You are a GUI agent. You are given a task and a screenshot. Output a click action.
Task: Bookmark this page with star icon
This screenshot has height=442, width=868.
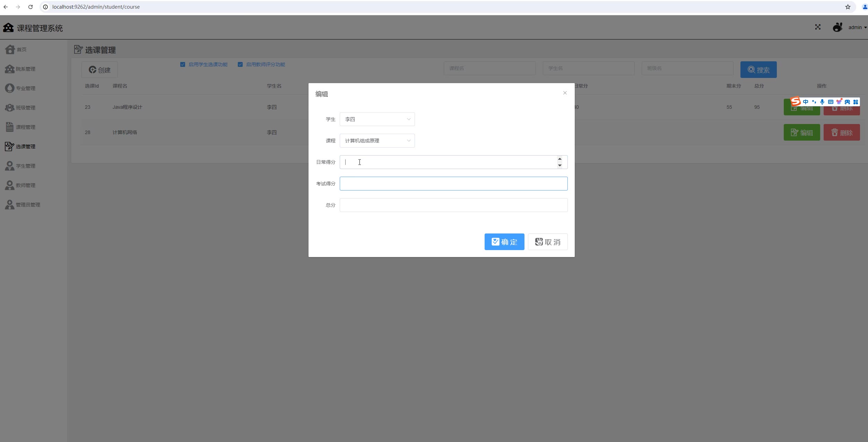click(848, 7)
